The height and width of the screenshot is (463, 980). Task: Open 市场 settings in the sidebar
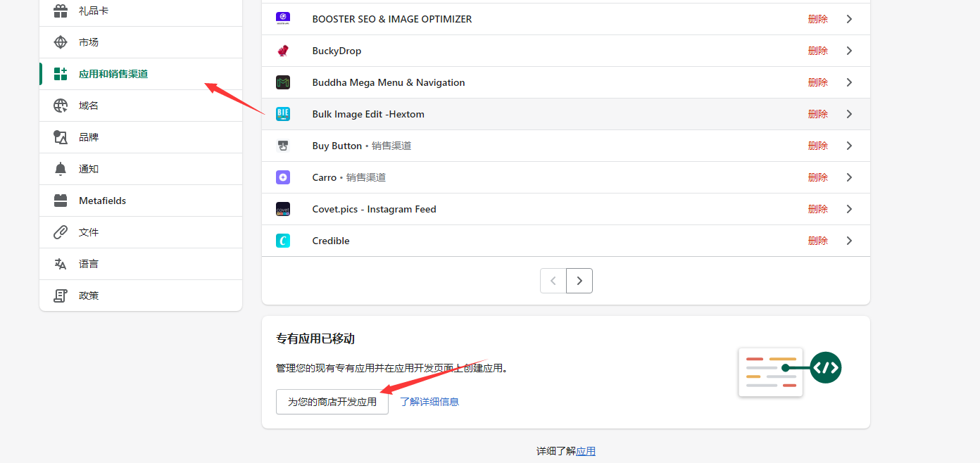pos(141,42)
